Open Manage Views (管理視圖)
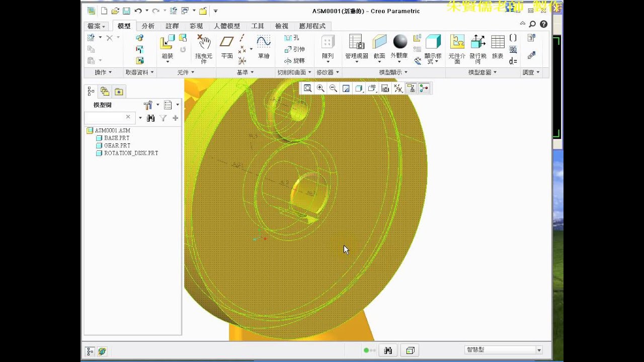 (356, 48)
